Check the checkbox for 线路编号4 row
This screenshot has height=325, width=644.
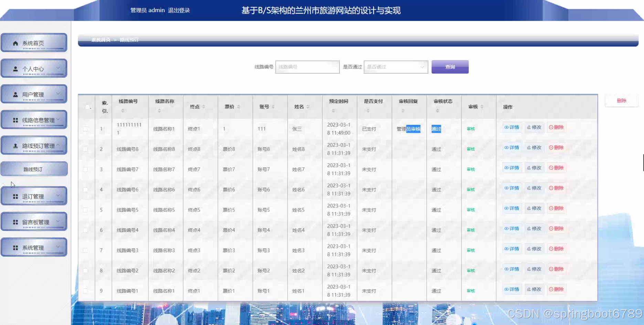tap(85, 230)
